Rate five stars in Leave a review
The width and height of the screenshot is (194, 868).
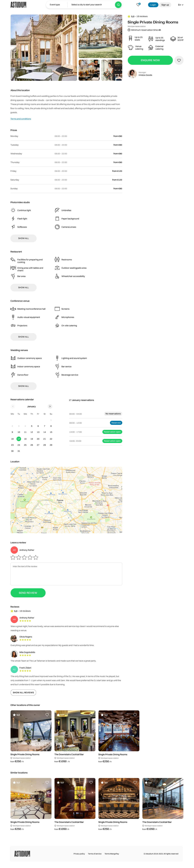pos(36,557)
